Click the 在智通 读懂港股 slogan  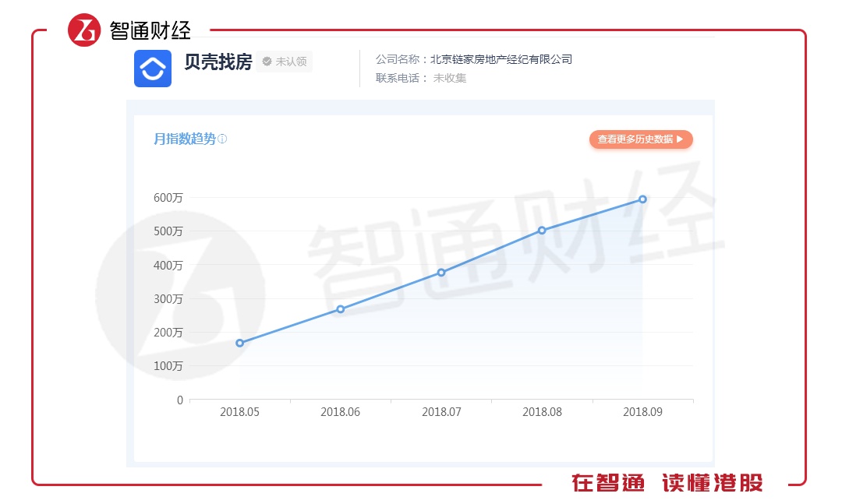667,483
